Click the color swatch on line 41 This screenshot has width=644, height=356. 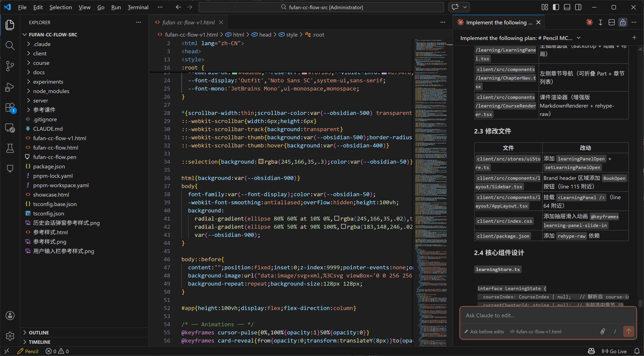pos(337,218)
